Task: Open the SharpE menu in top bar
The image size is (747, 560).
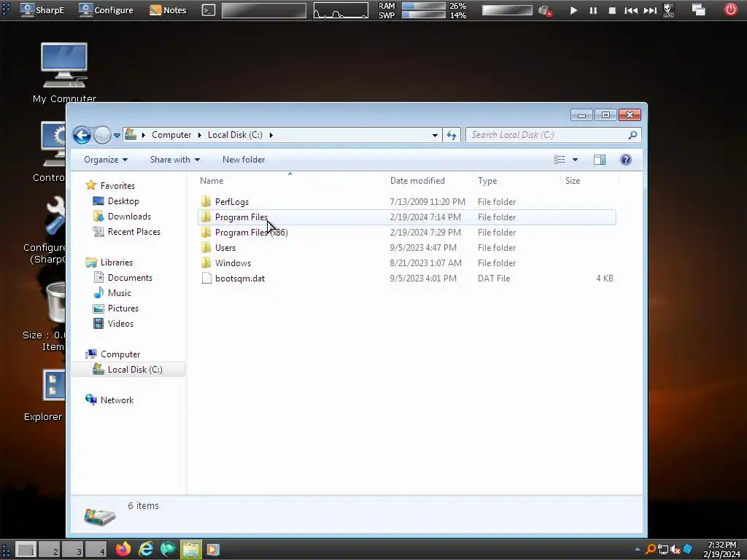Action: click(43, 10)
